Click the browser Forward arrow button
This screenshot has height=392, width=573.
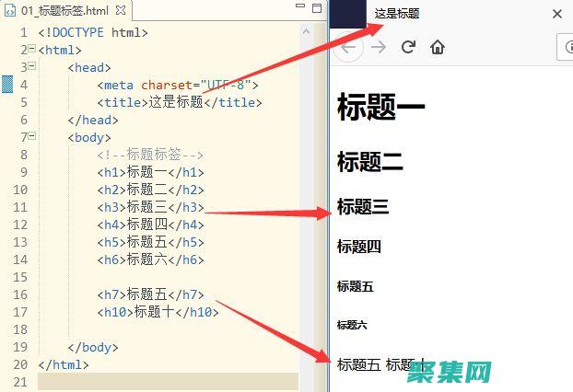pos(378,48)
